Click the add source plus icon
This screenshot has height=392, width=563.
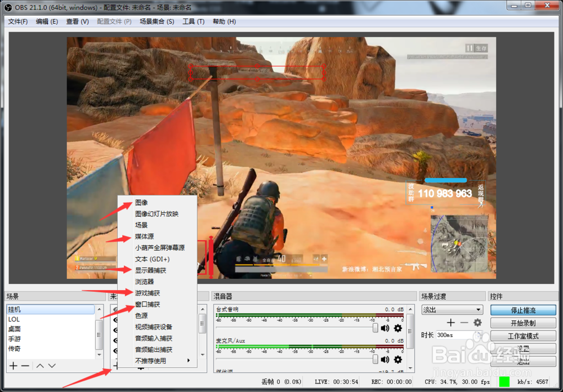(115, 366)
